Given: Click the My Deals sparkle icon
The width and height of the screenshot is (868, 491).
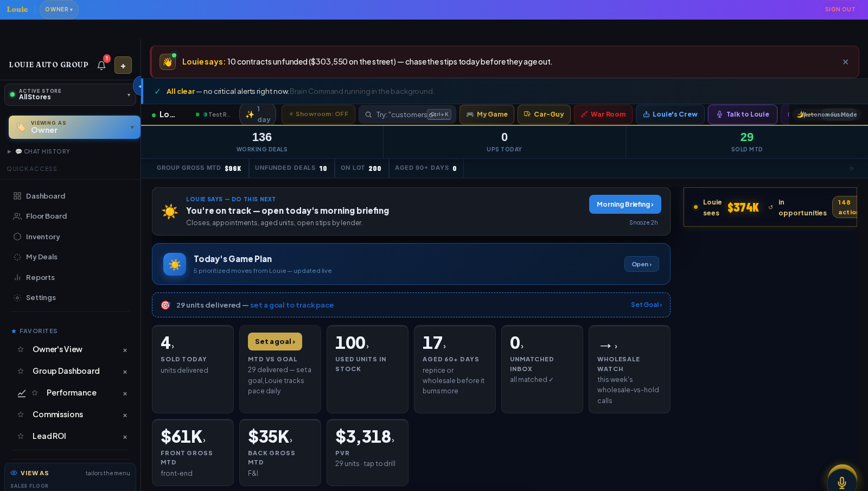Looking at the screenshot, I should [x=17, y=257].
